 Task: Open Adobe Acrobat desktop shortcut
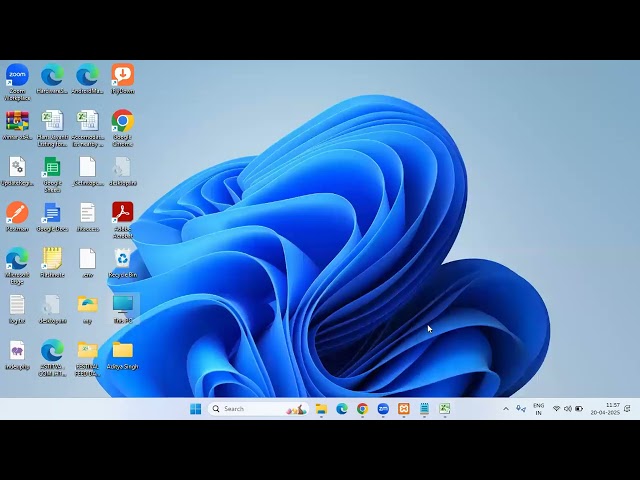[122, 212]
